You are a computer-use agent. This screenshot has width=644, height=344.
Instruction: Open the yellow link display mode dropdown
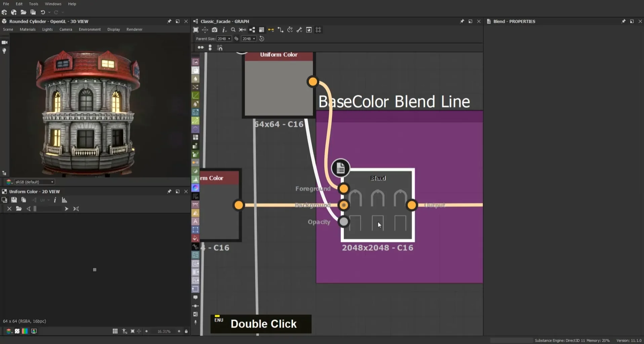click(x=271, y=30)
